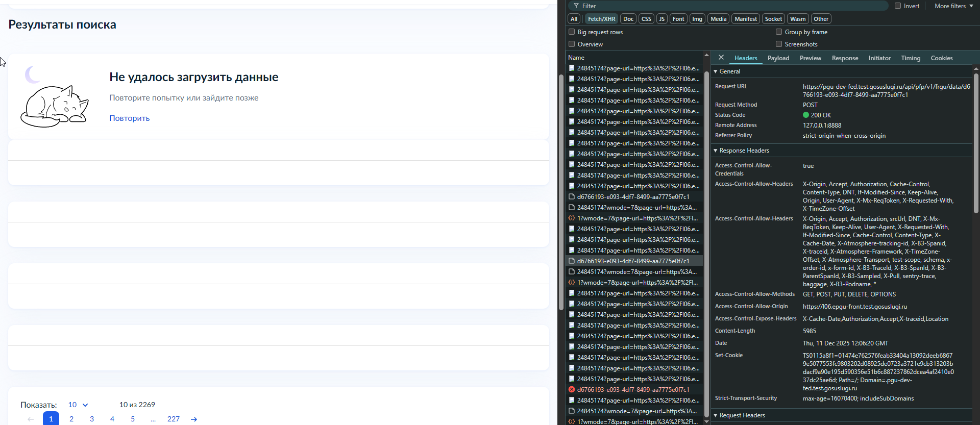Go to results page 5

click(x=133, y=419)
